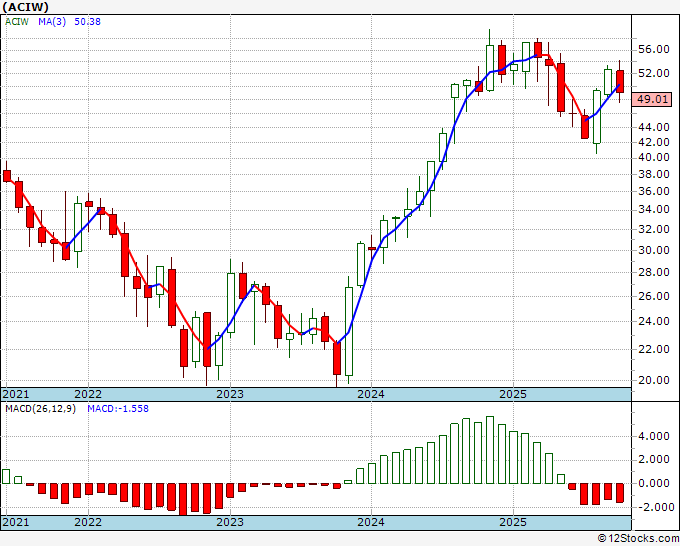The height and width of the screenshot is (546, 680).
Task: Click the 49.01 current price tag
Action: pyautogui.click(x=652, y=99)
